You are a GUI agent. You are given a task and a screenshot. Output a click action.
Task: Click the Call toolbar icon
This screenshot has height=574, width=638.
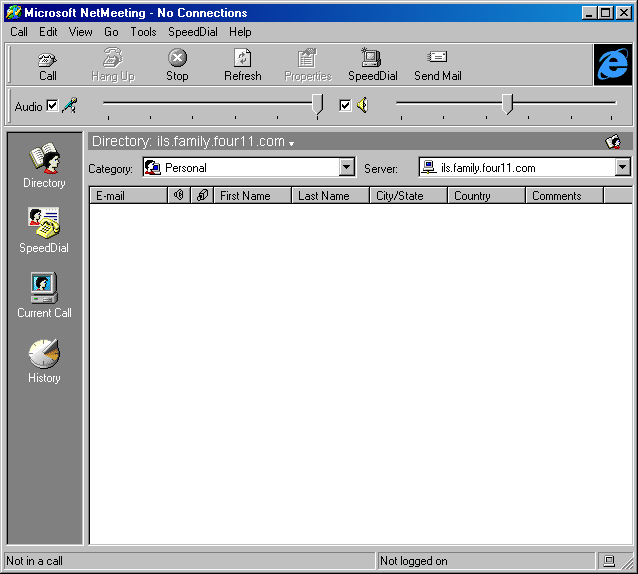[47, 65]
